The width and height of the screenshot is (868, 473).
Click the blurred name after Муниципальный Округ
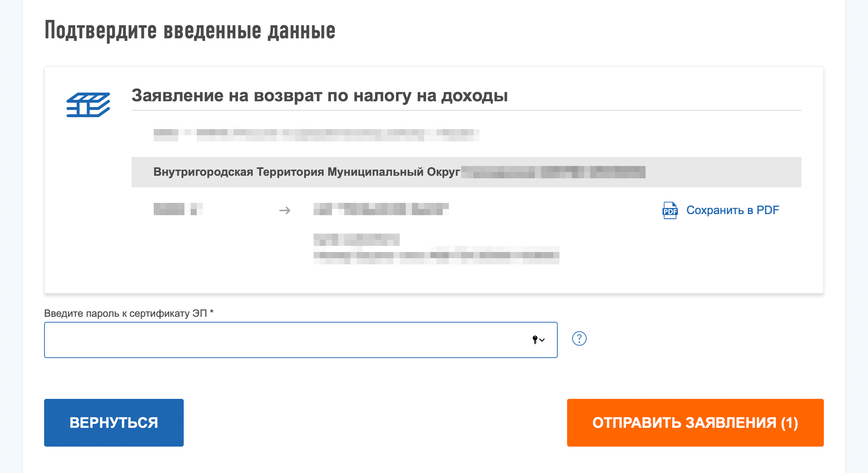(553, 172)
